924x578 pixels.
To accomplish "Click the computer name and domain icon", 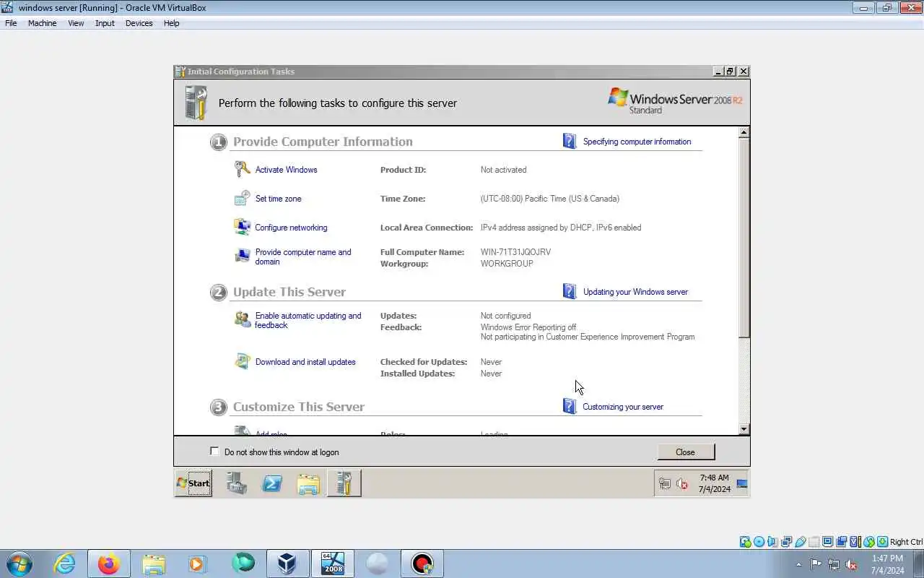I will 242,256.
